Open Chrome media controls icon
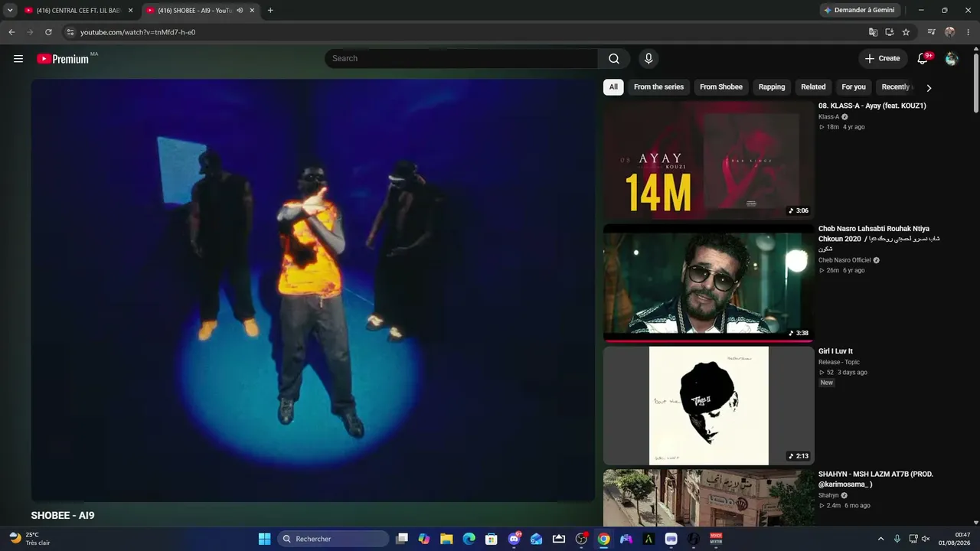 pyautogui.click(x=932, y=32)
